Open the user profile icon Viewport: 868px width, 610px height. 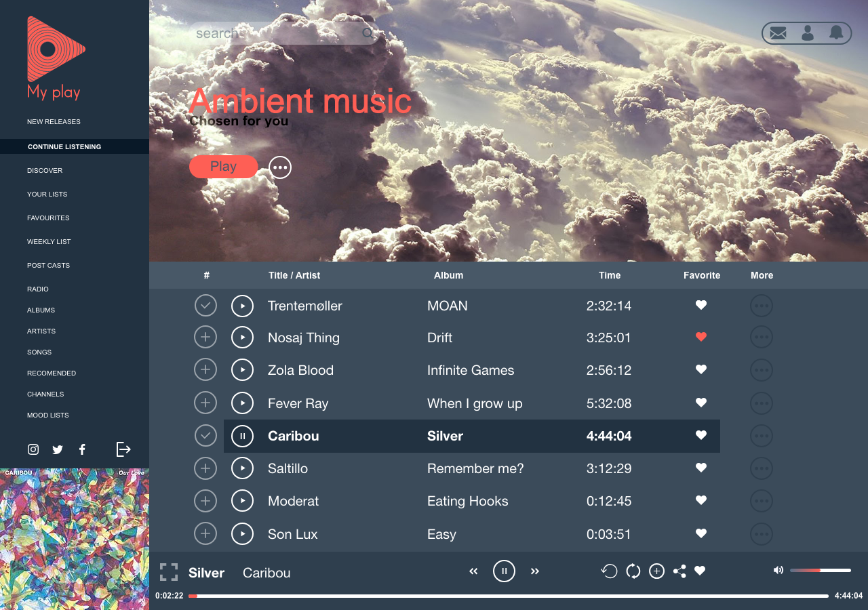tap(807, 33)
